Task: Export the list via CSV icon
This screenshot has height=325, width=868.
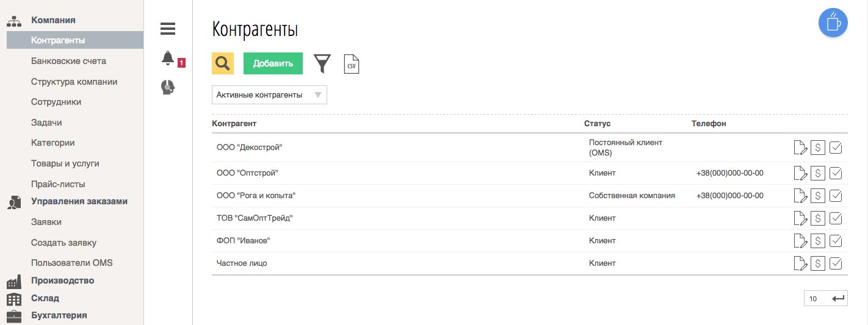Action: (x=352, y=64)
